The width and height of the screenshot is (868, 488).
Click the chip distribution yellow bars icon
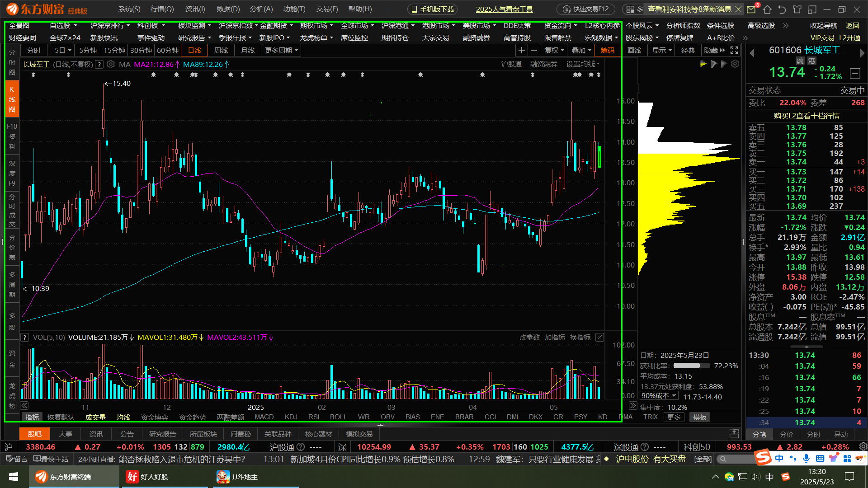(x=703, y=64)
